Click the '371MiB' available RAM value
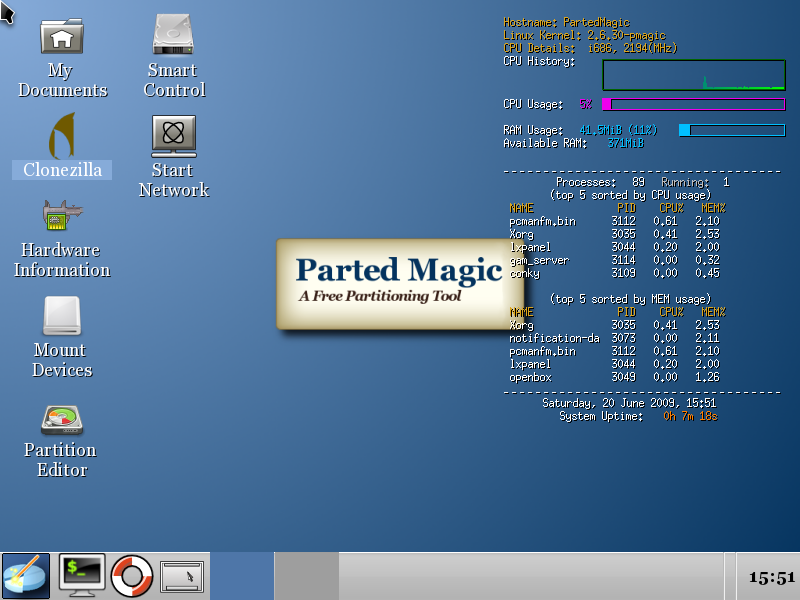Screen dimensions: 800x600 pyautogui.click(x=626, y=143)
